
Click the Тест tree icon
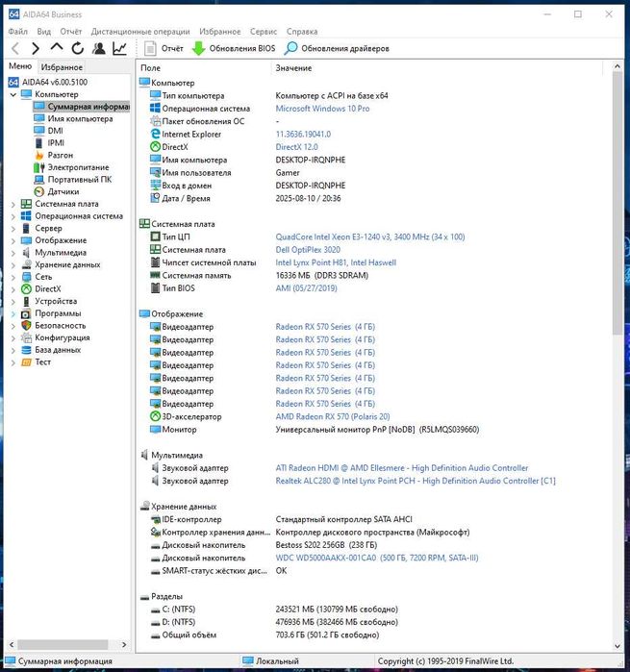[x=26, y=362]
